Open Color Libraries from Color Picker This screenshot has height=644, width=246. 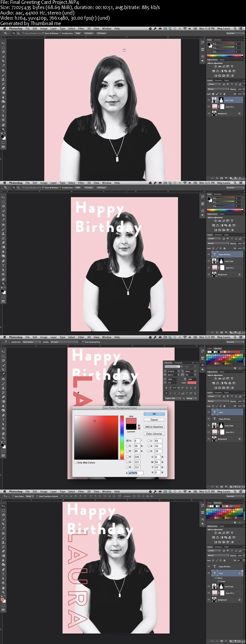tap(154, 434)
